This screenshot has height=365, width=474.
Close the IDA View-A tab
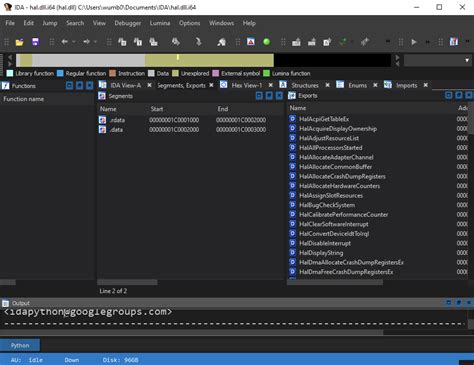[x=150, y=85]
